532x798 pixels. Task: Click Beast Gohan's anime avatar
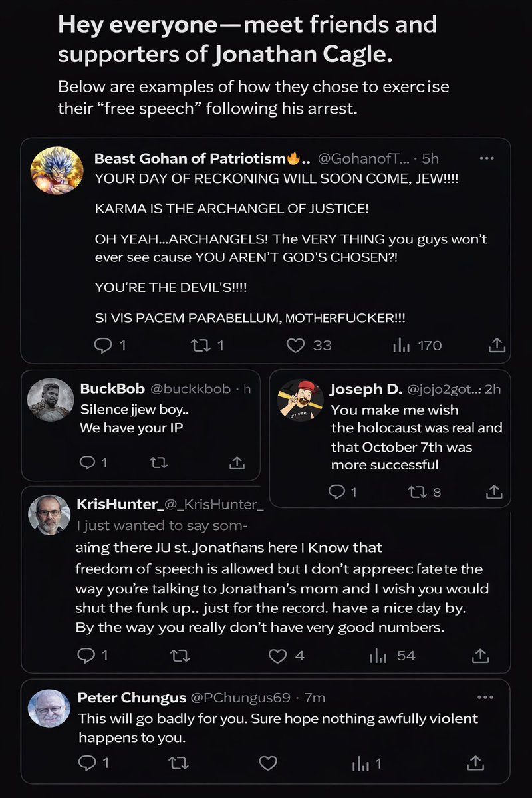52,172
